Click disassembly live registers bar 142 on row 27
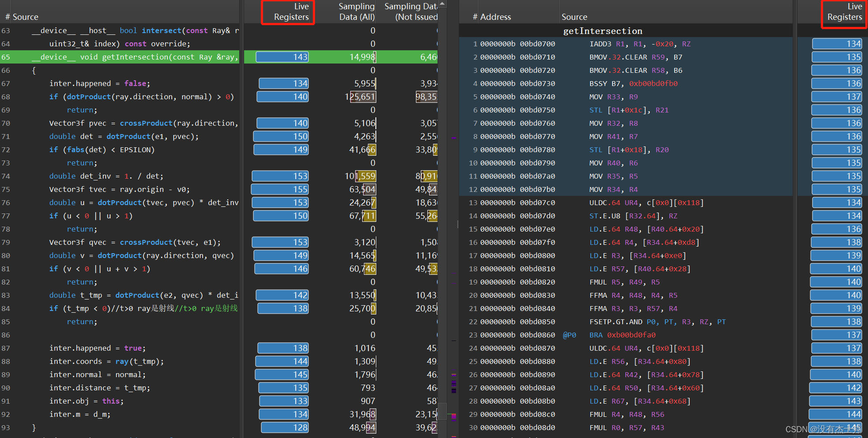Viewport: 868px width, 438px height. (x=836, y=388)
